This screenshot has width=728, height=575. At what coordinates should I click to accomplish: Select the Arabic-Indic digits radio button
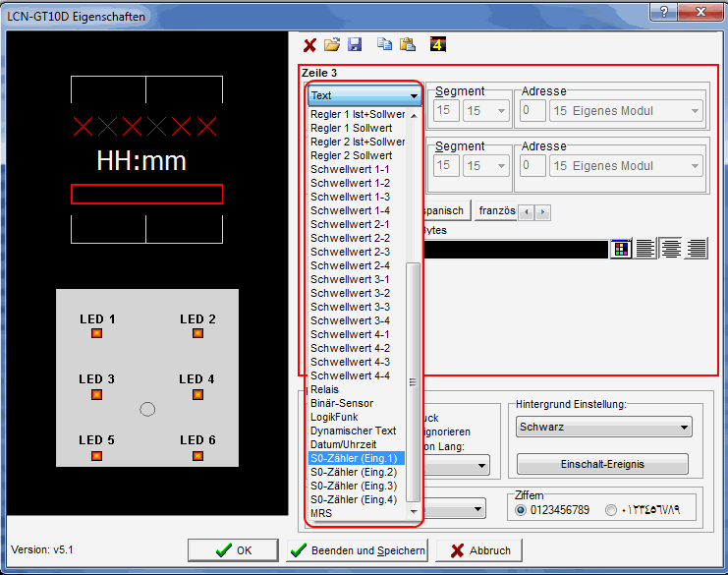612,510
